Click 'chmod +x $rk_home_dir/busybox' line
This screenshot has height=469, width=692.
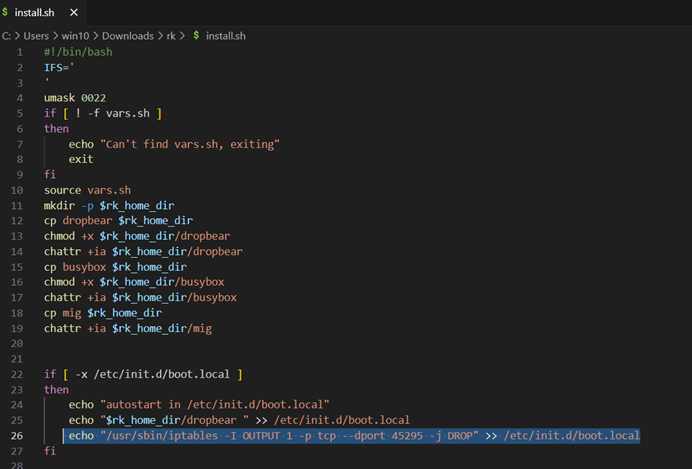coord(134,282)
